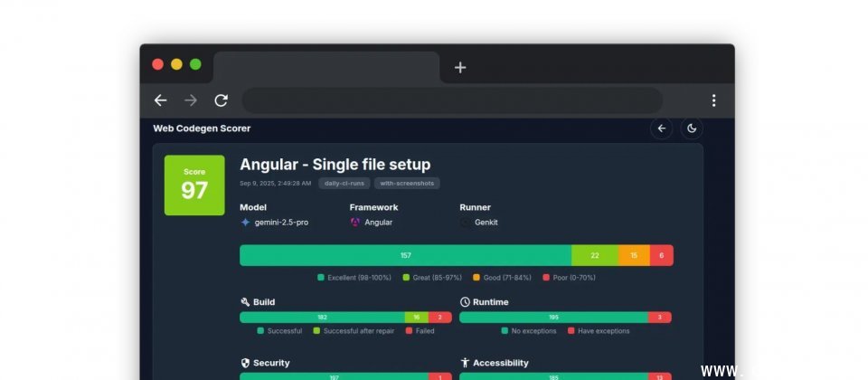Open the Web Codegen Scorer title link
Image resolution: width=868 pixels, height=380 pixels.
click(202, 128)
